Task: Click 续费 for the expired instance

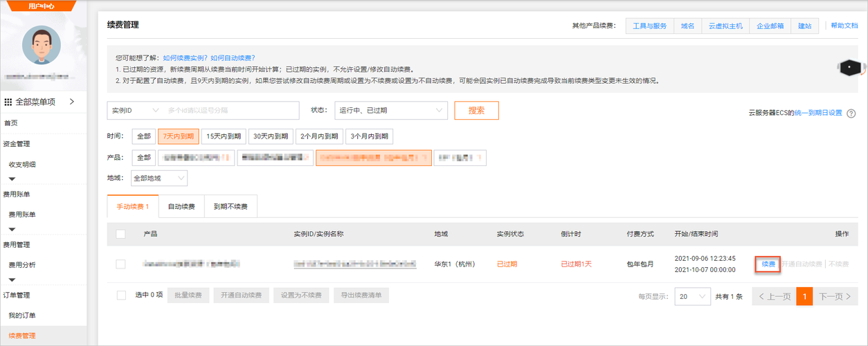Action: coord(768,264)
